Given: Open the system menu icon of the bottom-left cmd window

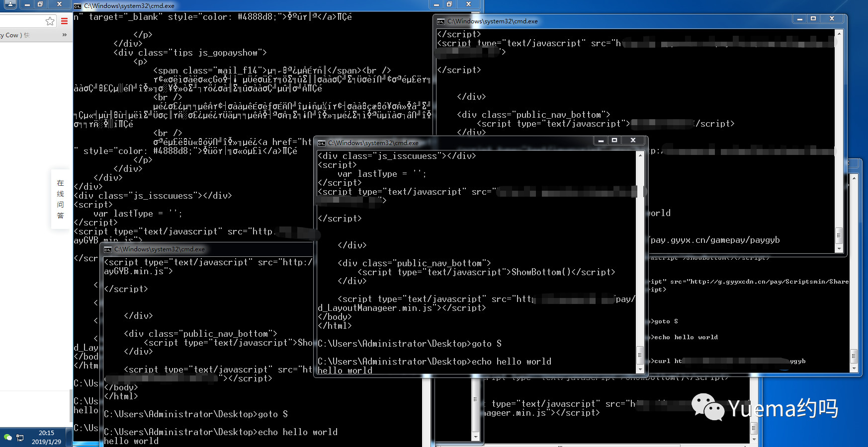Looking at the screenshot, I should (x=108, y=249).
